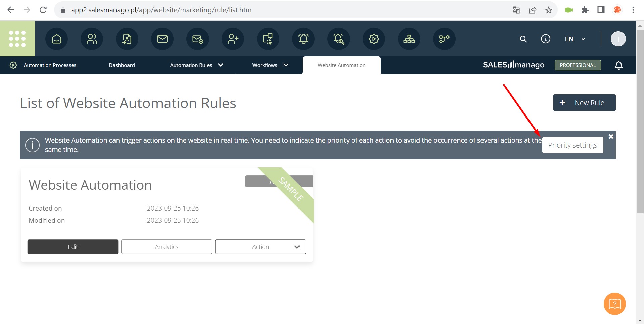Viewport: 644px width, 324px height.
Task: Click the page vertical scrollbar thumb
Action: coord(640,121)
